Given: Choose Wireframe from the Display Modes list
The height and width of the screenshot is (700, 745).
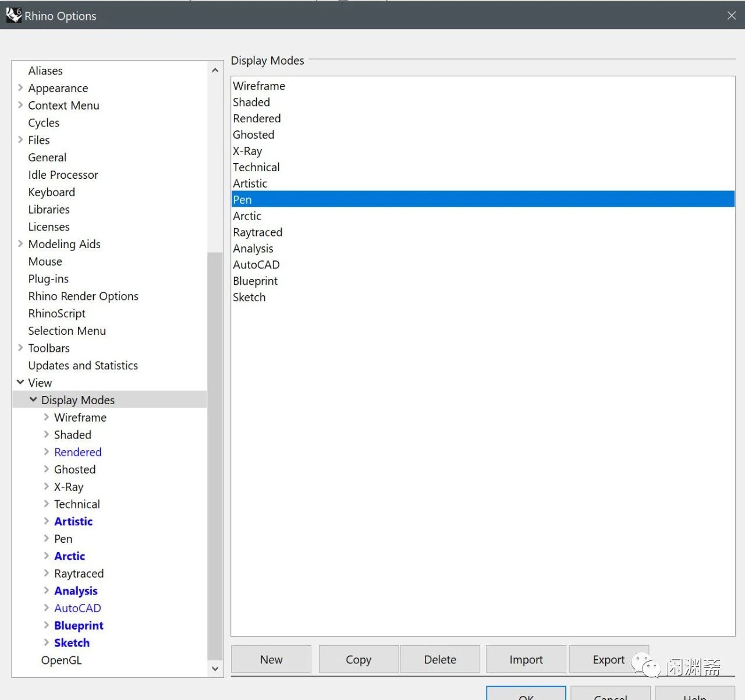Looking at the screenshot, I should pyautogui.click(x=259, y=86).
